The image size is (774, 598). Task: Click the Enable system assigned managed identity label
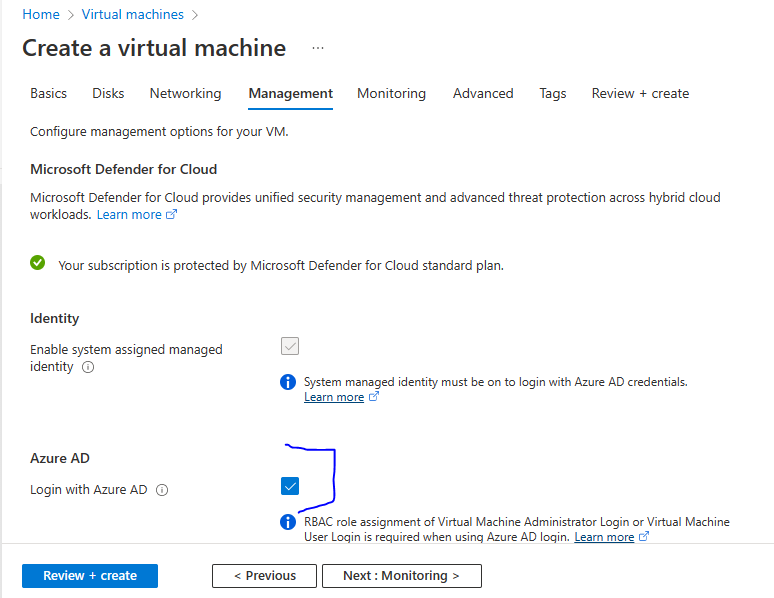[x=126, y=358]
